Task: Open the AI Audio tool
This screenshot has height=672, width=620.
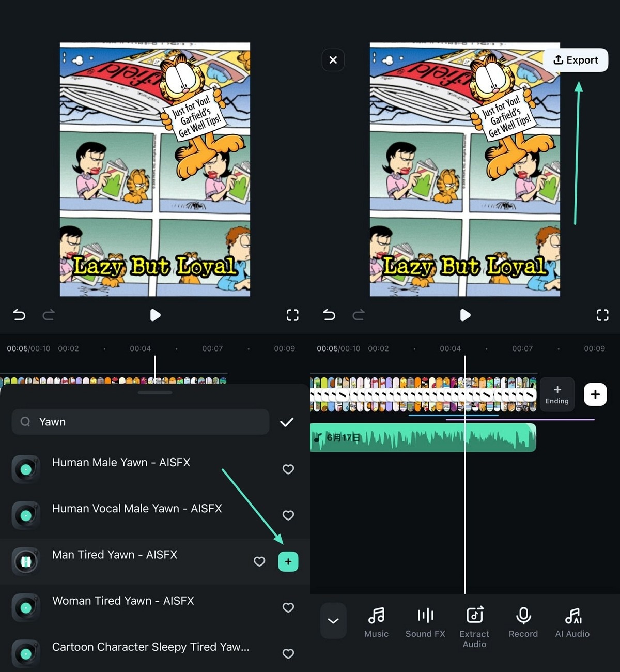Action: click(572, 623)
